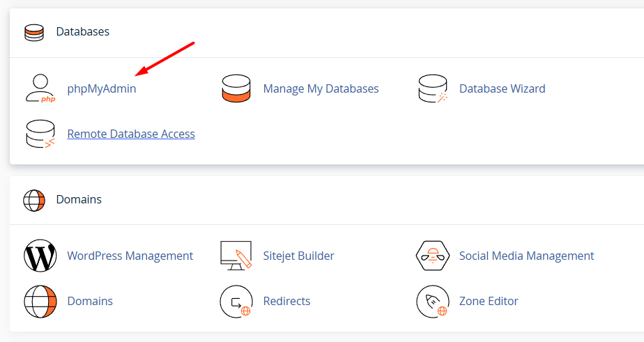
Task: Click the WordPress logo icon
Action: click(x=39, y=256)
